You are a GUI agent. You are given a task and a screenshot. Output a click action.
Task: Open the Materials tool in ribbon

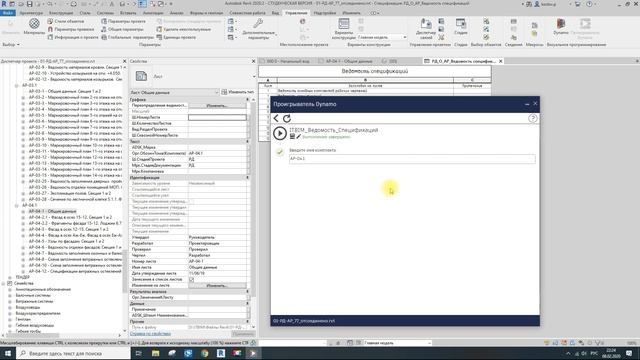pyautogui.click(x=34, y=26)
